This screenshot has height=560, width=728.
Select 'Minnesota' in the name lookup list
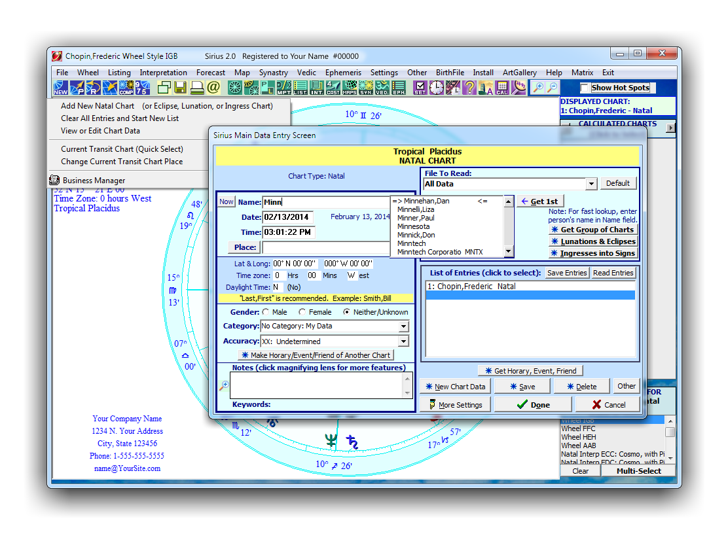[413, 226]
